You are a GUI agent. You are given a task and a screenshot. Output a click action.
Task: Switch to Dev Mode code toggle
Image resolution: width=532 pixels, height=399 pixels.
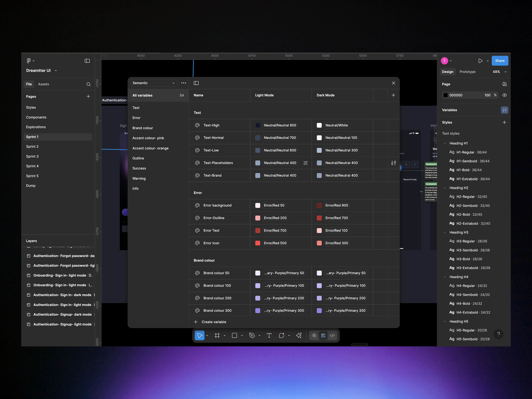tap(332, 335)
